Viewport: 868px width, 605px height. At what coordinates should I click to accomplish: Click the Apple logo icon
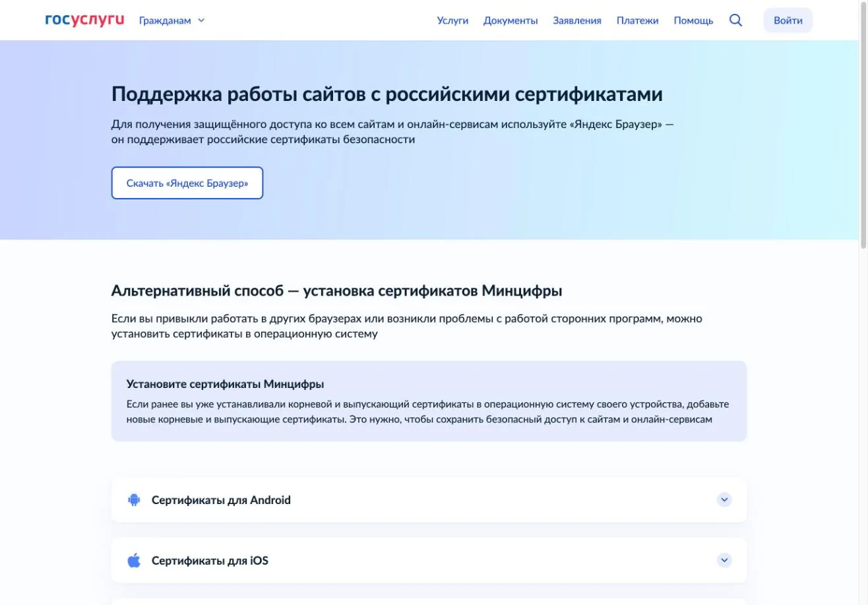134,561
